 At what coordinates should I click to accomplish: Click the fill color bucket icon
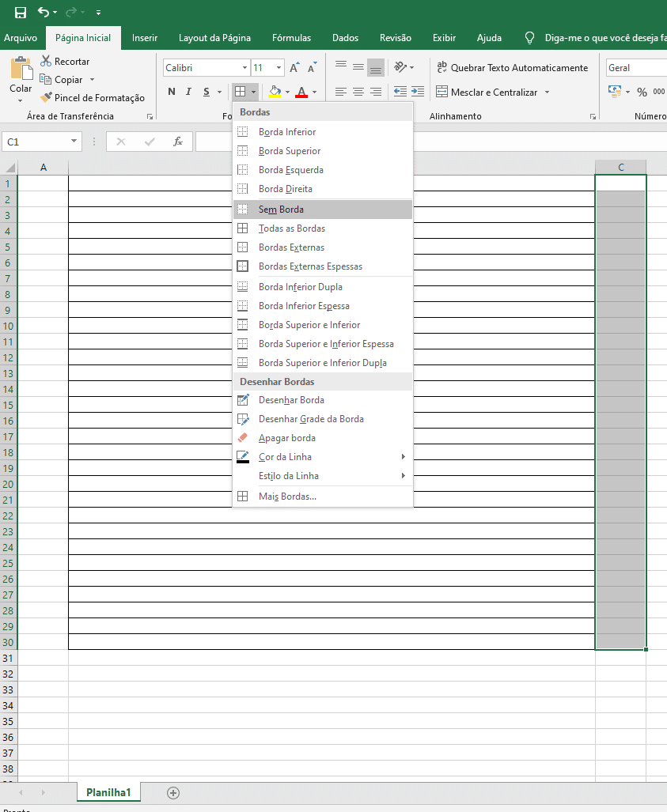(x=275, y=92)
